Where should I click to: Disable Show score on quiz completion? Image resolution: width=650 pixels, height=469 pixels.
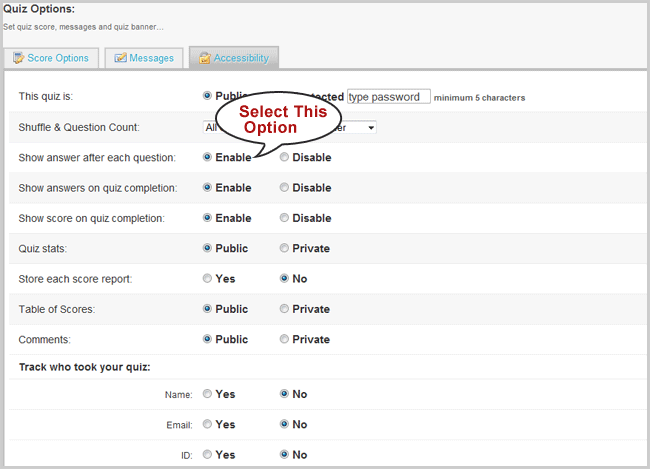click(x=284, y=218)
